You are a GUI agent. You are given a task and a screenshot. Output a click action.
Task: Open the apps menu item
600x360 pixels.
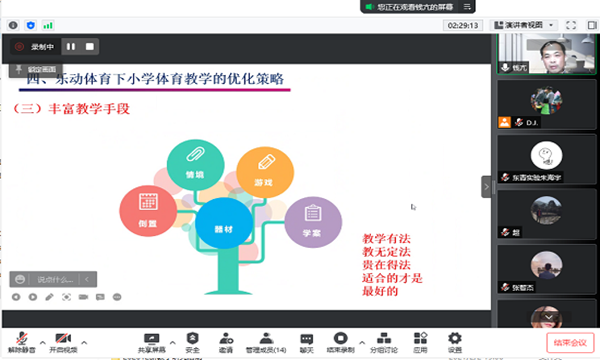coord(420,343)
